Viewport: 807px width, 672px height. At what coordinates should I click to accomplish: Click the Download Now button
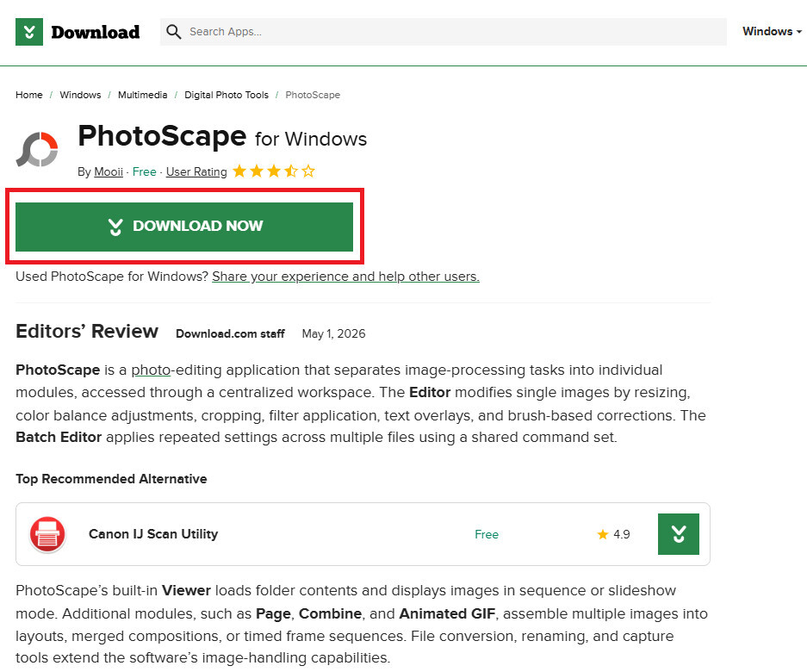184,227
